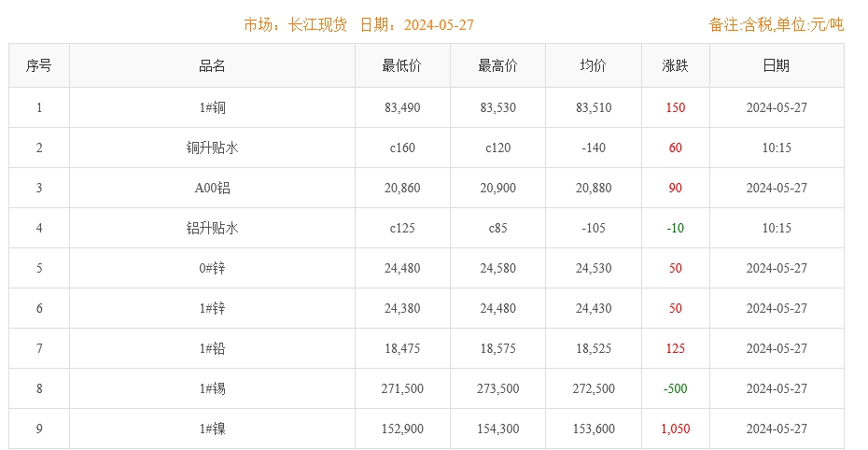Click the 序号 column header
The image size is (868, 450).
pyautogui.click(x=39, y=66)
